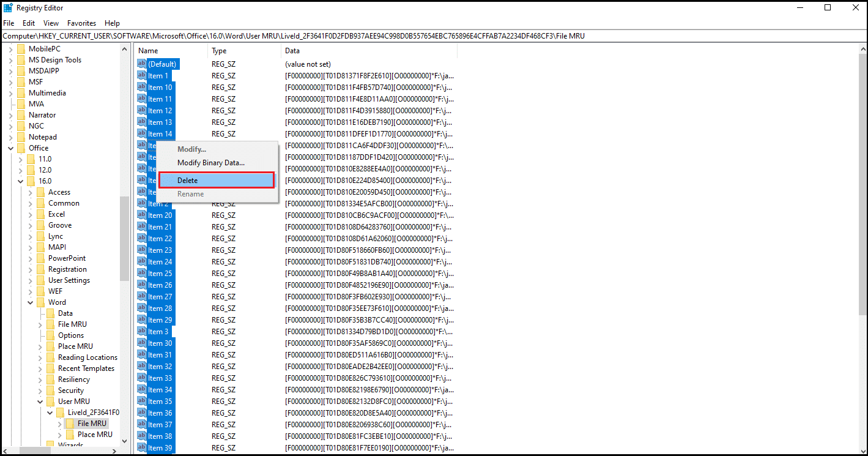Click the registry path address bar
Screen dimensions: 868x456
pos(434,36)
